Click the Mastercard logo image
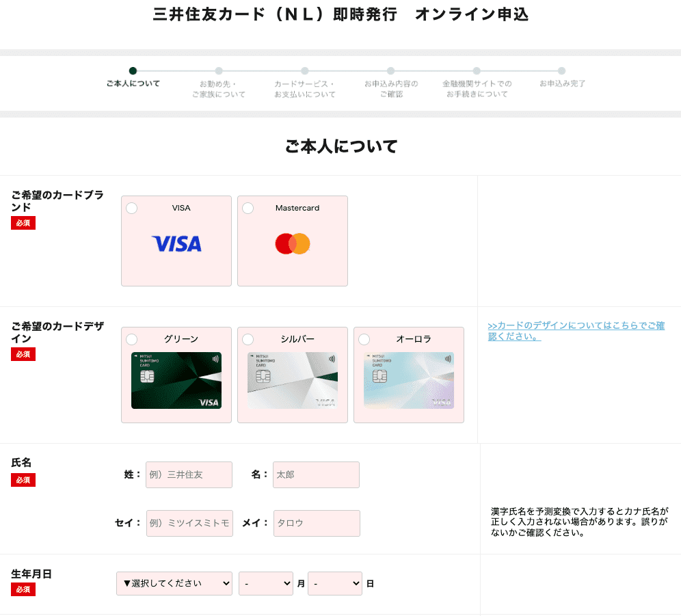 [293, 244]
